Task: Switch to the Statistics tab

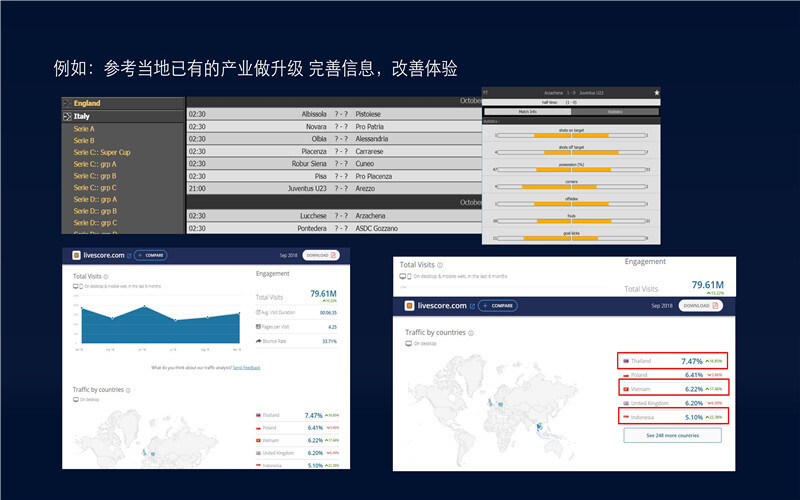Action: 616,111
